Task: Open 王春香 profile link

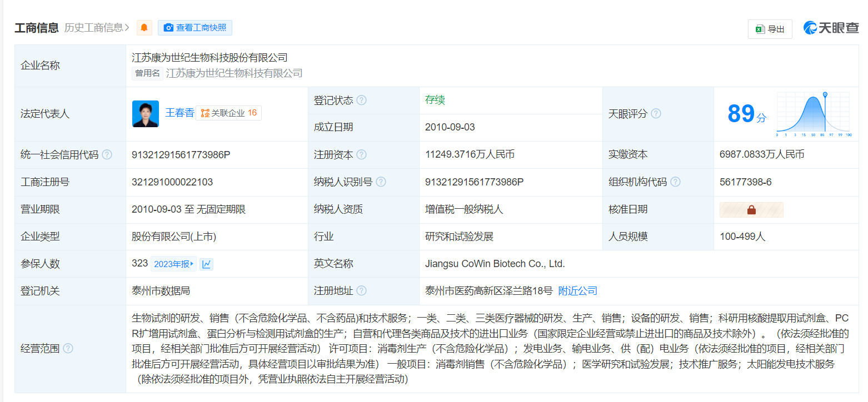Action: click(x=179, y=113)
